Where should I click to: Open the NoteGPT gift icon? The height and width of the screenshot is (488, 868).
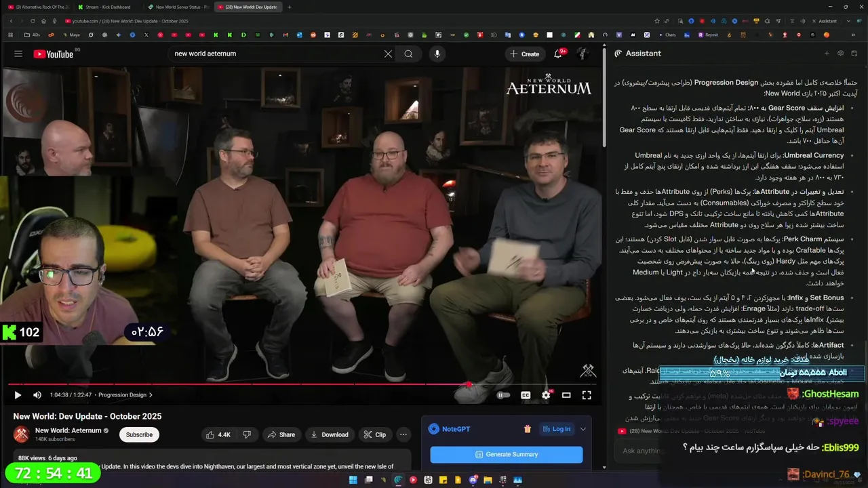pos(527,429)
